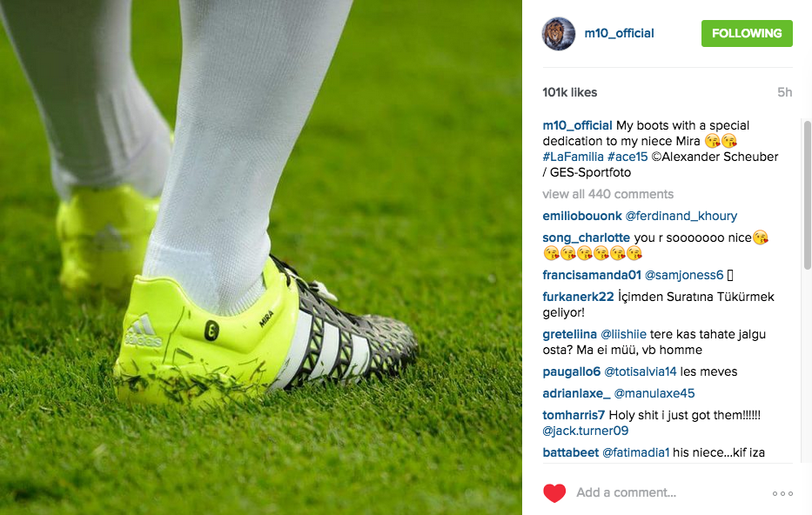View the 101k likes list

tap(570, 93)
